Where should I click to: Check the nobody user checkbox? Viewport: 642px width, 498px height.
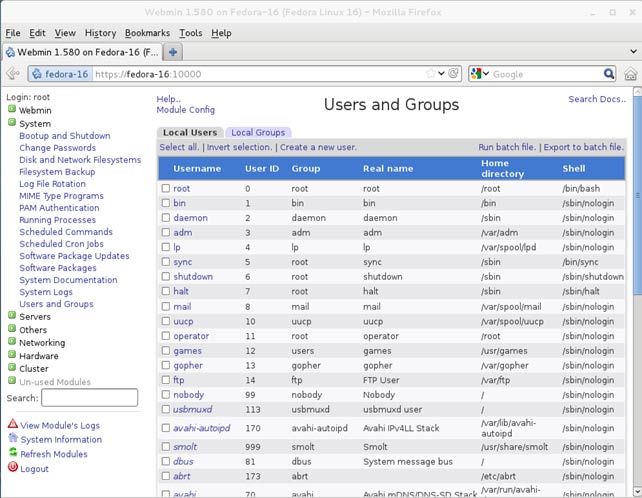point(165,395)
